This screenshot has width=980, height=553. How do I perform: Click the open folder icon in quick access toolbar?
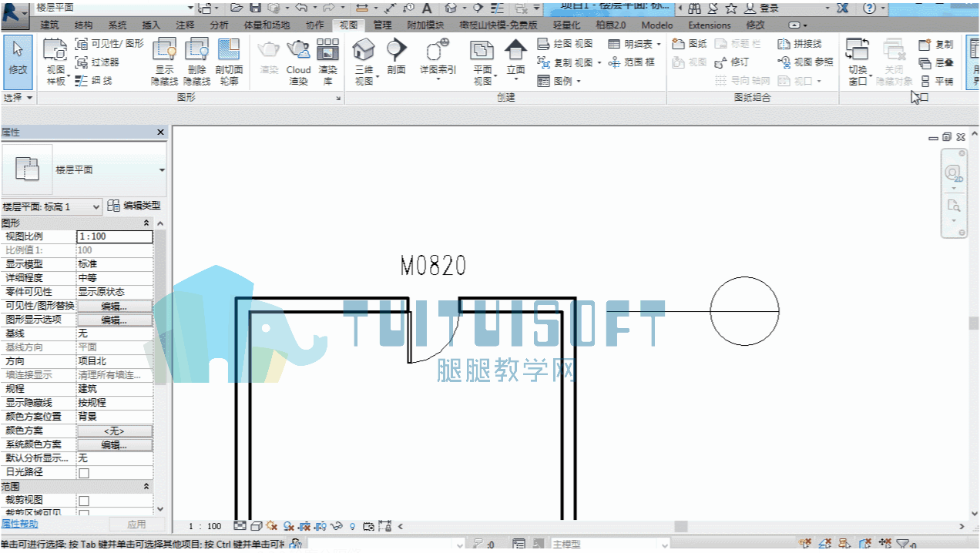[x=237, y=8]
